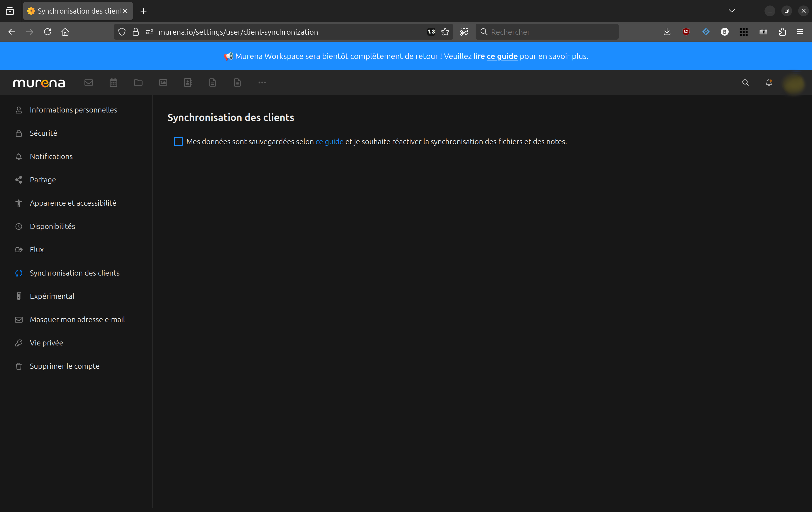The image size is (812, 512).
Task: Open site permissions icon in address bar
Action: pos(150,32)
